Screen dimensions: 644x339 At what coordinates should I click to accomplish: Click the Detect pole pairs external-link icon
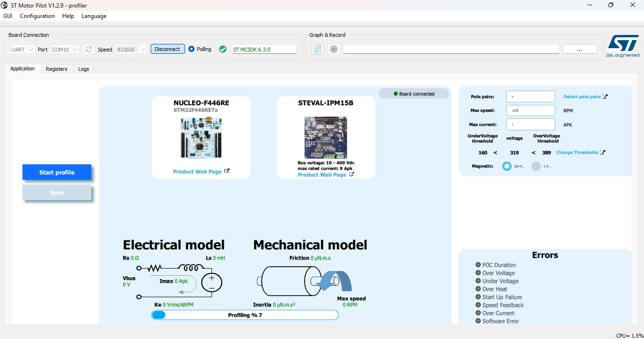tap(605, 97)
